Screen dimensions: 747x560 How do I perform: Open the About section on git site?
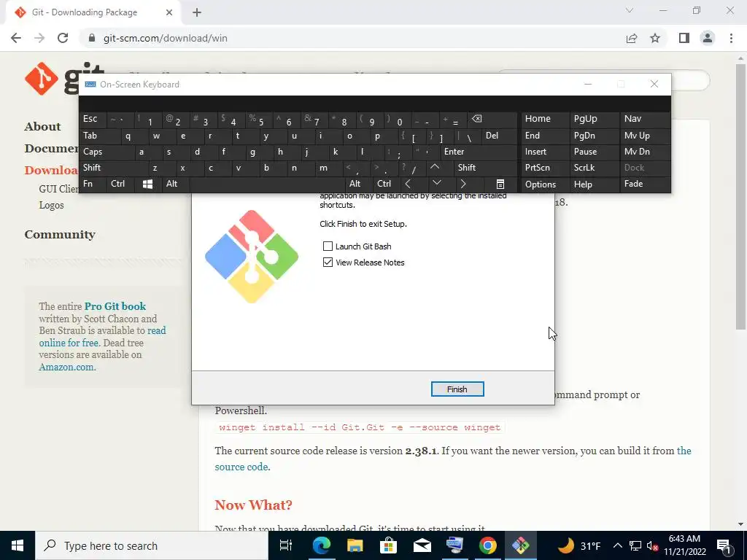(42, 127)
